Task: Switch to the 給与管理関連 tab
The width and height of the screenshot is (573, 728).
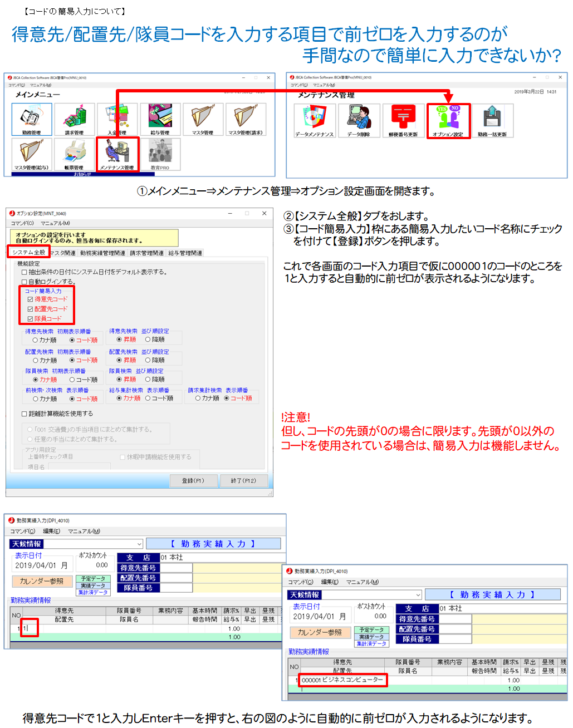Action: coord(185,253)
